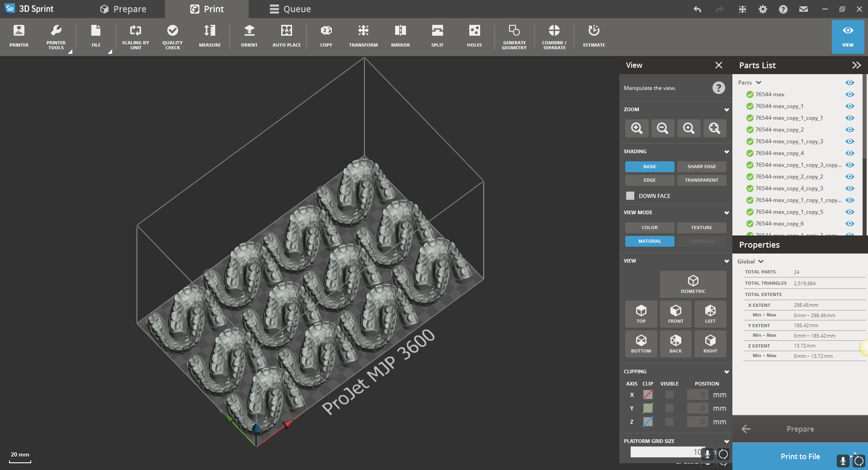Hide the 76544-max part

click(x=850, y=94)
